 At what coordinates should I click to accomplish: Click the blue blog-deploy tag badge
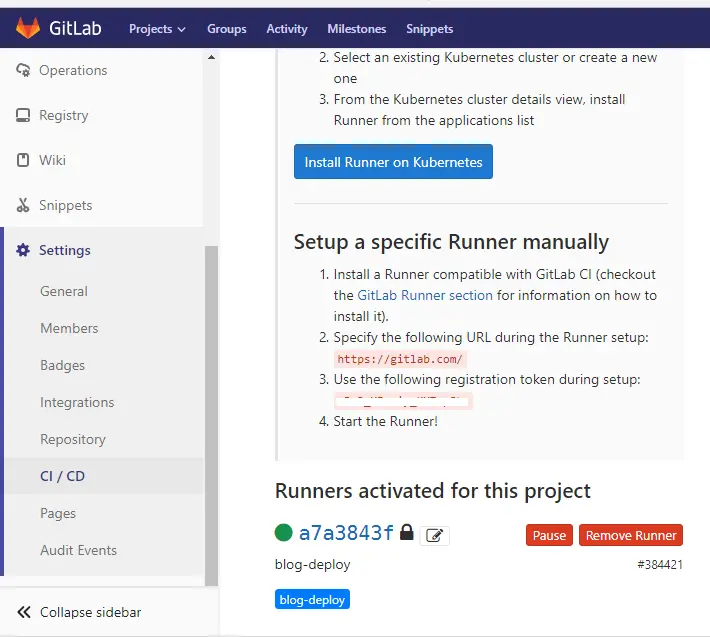pyautogui.click(x=312, y=599)
